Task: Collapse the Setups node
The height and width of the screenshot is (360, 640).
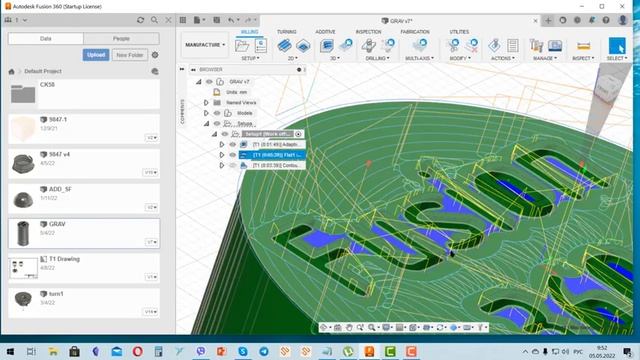Action: 206,123
